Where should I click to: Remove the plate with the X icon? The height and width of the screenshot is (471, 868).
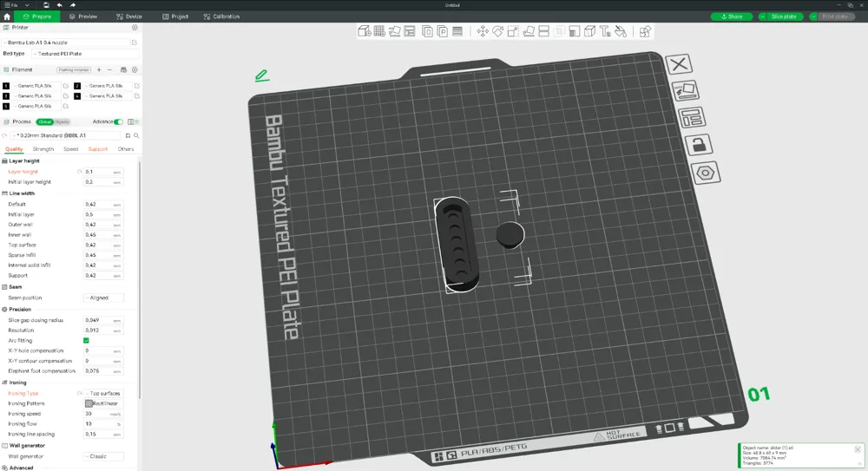[680, 64]
